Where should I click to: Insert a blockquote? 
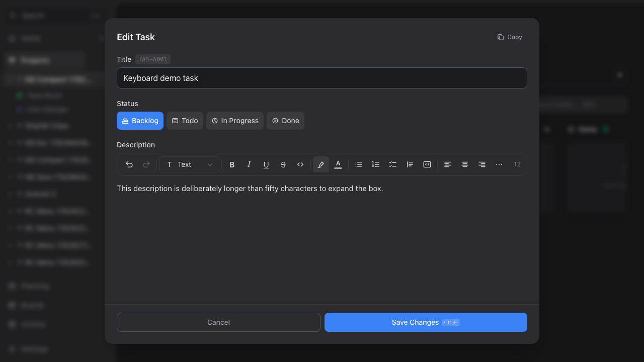point(410,164)
